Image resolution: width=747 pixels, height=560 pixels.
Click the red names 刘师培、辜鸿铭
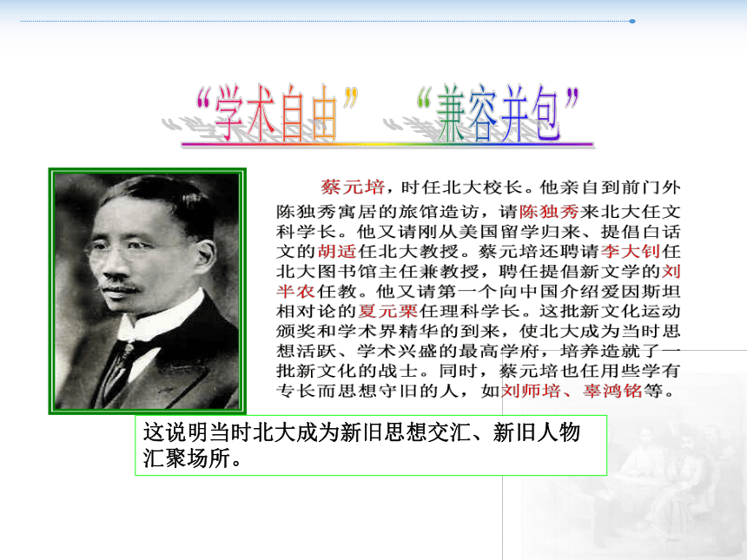click(572, 391)
